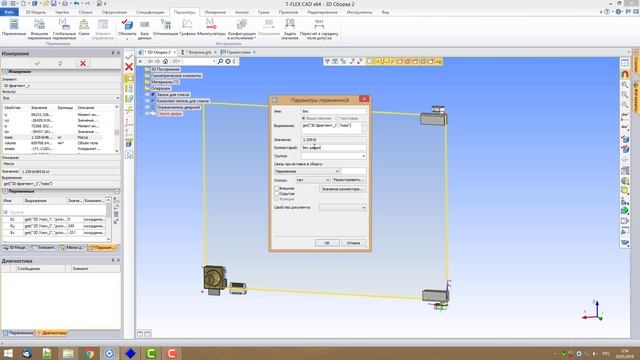Click the filter icon in view toolbar
The image size is (640, 360).
point(327,61)
